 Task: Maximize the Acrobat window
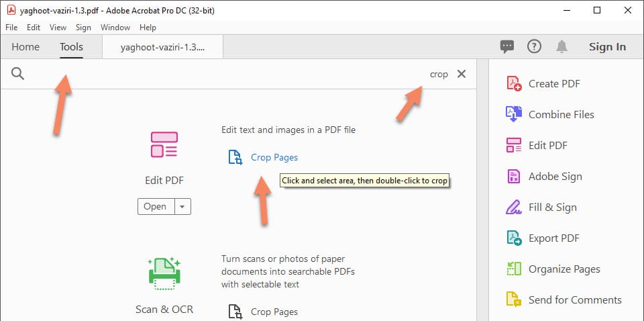pos(597,10)
